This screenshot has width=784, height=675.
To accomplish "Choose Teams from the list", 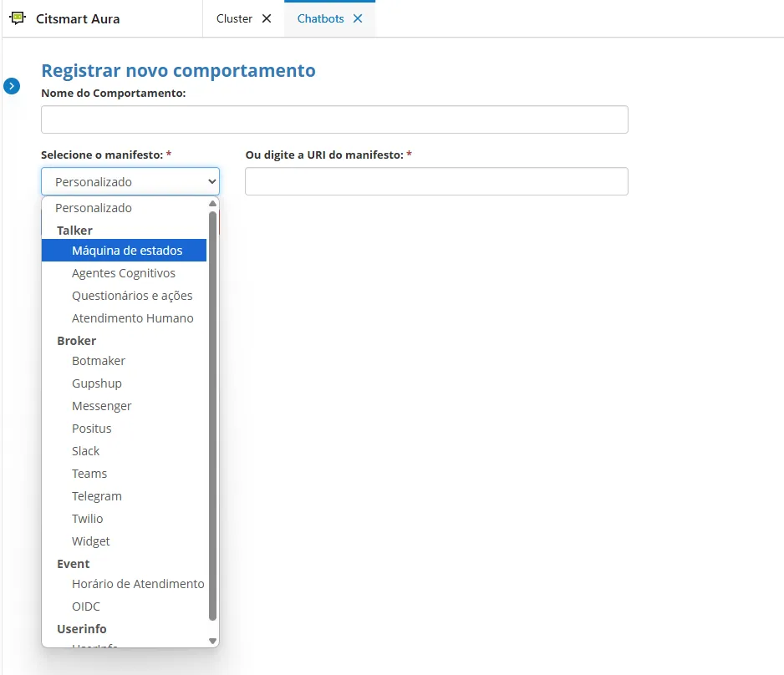I will (x=124, y=473).
